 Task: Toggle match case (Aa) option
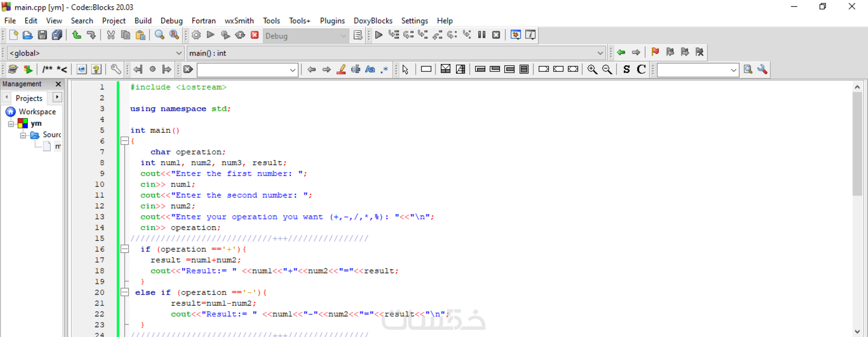(370, 70)
